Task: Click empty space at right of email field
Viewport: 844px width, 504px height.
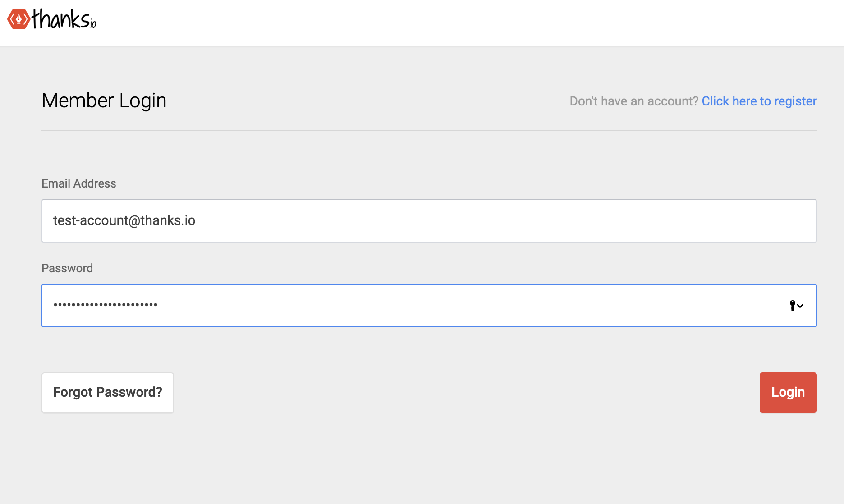Action: pos(676,221)
